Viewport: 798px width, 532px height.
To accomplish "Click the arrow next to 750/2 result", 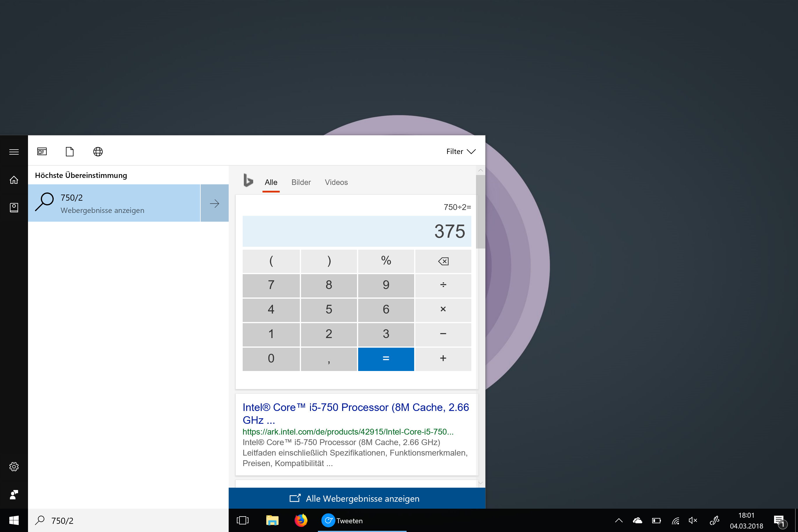I will tap(214, 203).
